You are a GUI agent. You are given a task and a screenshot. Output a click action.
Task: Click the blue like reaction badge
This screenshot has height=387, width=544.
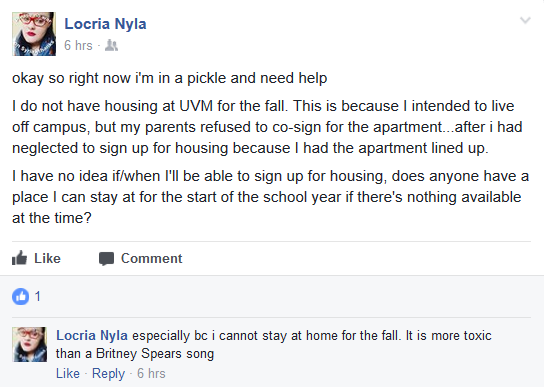(x=20, y=296)
